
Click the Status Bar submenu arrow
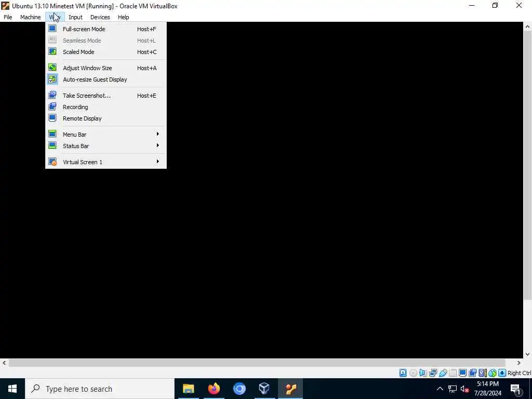coord(158,145)
